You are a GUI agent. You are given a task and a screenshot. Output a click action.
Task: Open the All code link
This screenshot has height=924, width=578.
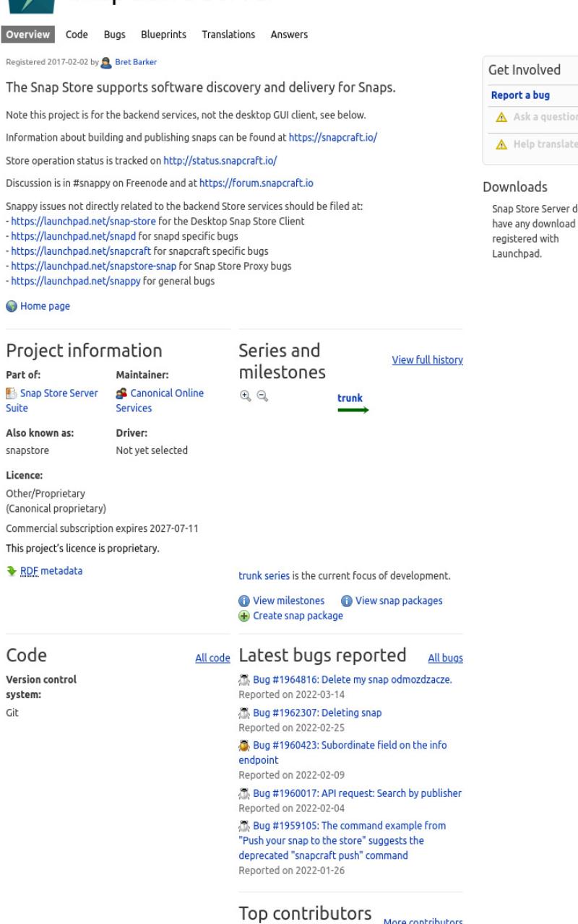[x=213, y=658]
